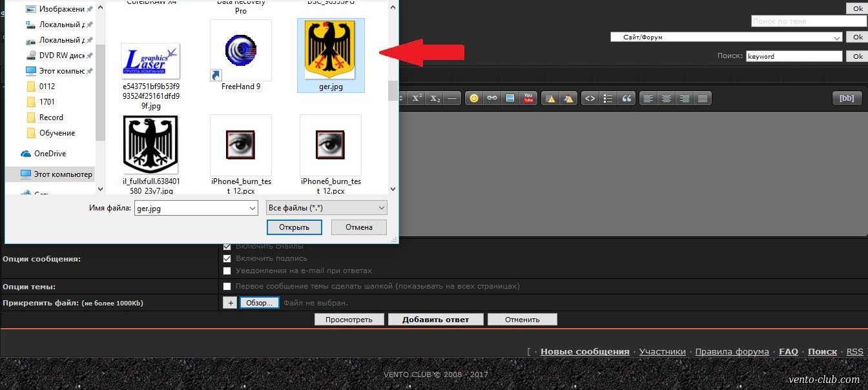Click Открыть to open the selected file
The height and width of the screenshot is (390, 868).
[294, 227]
